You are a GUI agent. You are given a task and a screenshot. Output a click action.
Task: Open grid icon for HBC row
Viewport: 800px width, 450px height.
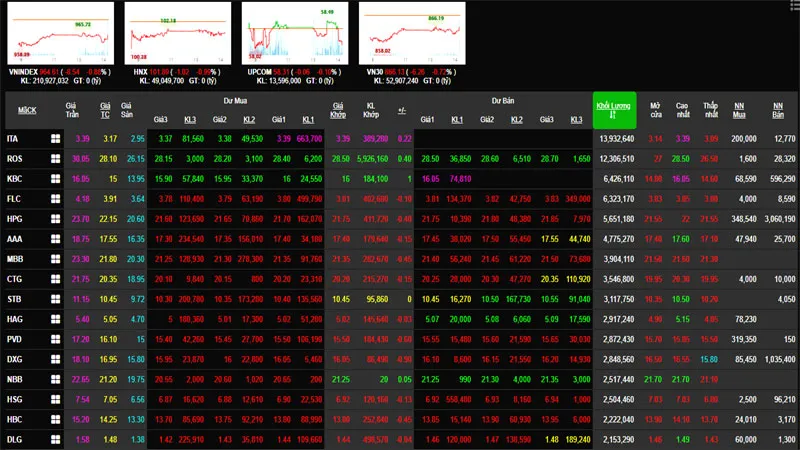point(55,419)
